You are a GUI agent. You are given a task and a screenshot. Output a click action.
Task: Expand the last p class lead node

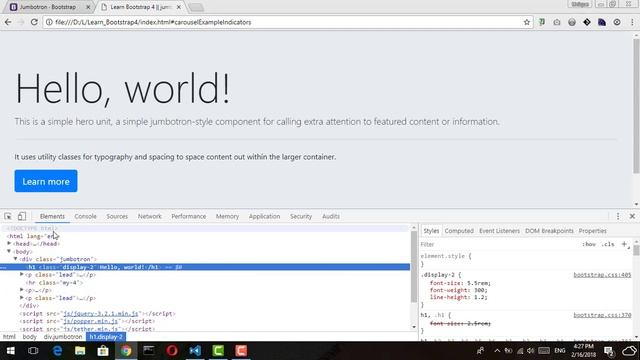tap(22, 298)
